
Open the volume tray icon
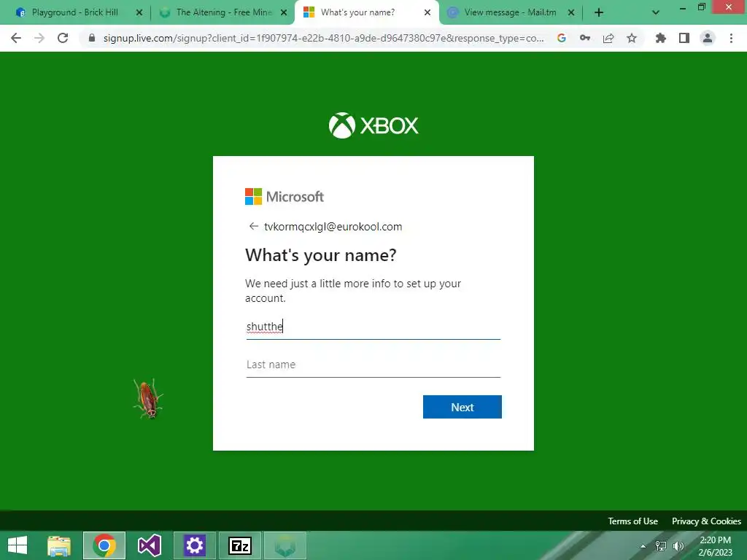(678, 545)
